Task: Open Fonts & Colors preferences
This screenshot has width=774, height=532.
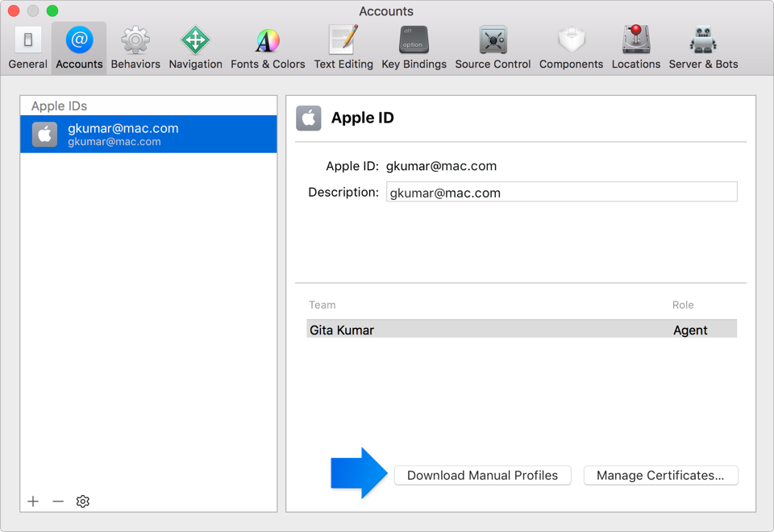Action: point(268,48)
